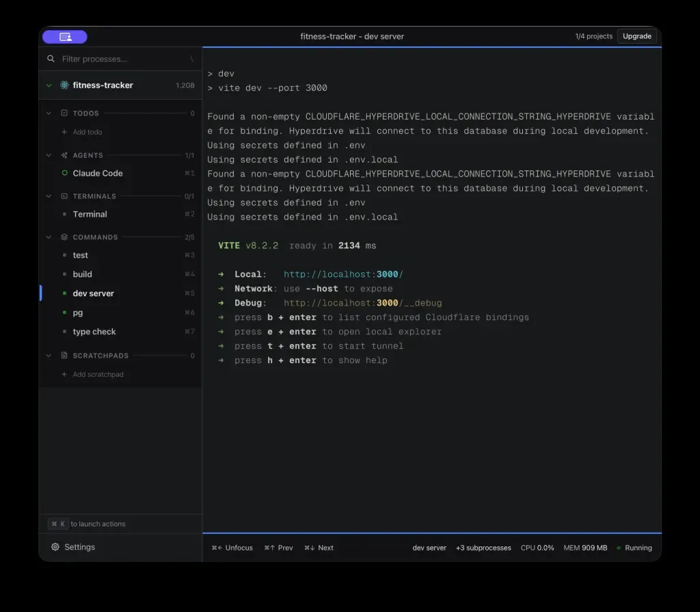Collapse the COMMANDS section
This screenshot has height=612, width=700.
click(x=49, y=237)
